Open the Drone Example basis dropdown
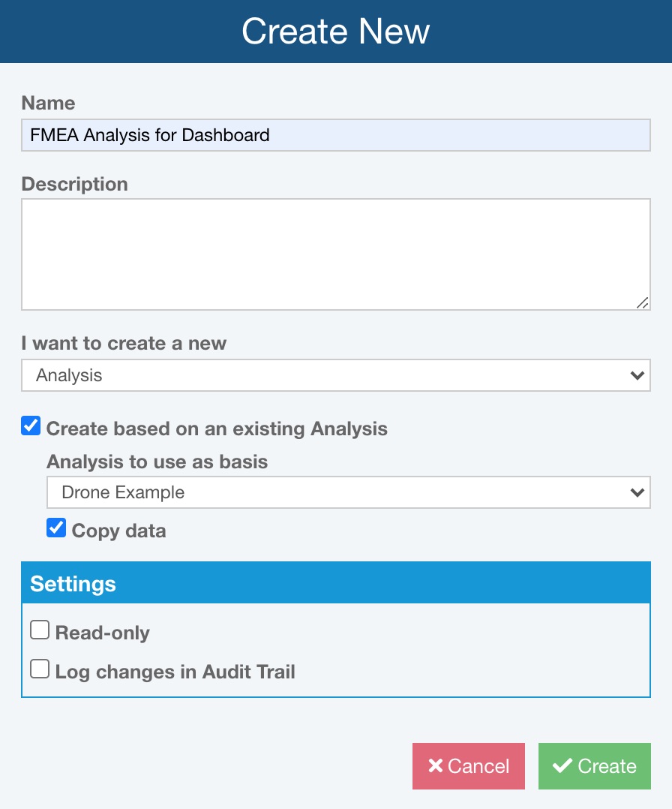This screenshot has width=672, height=809. [349, 492]
